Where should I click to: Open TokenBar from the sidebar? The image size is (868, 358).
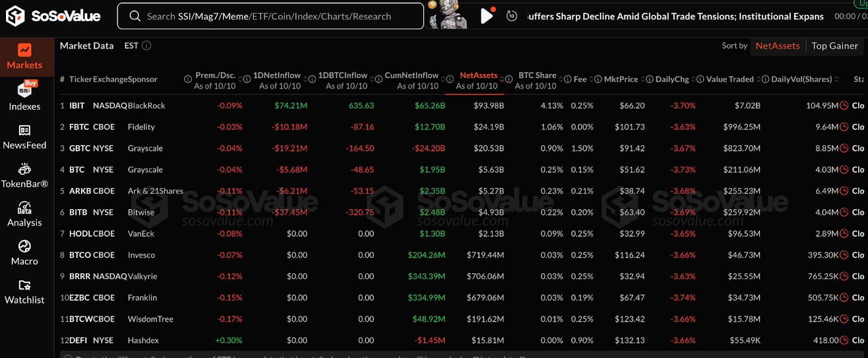24,169
